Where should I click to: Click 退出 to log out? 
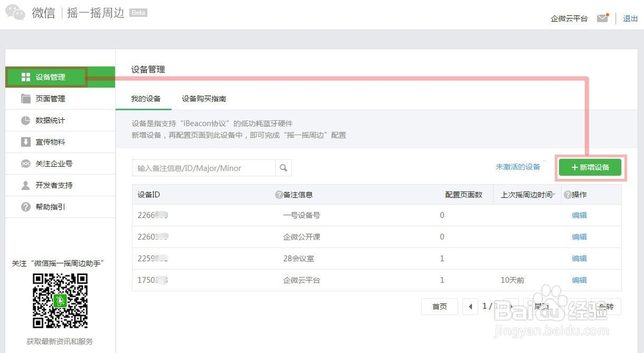[x=630, y=19]
